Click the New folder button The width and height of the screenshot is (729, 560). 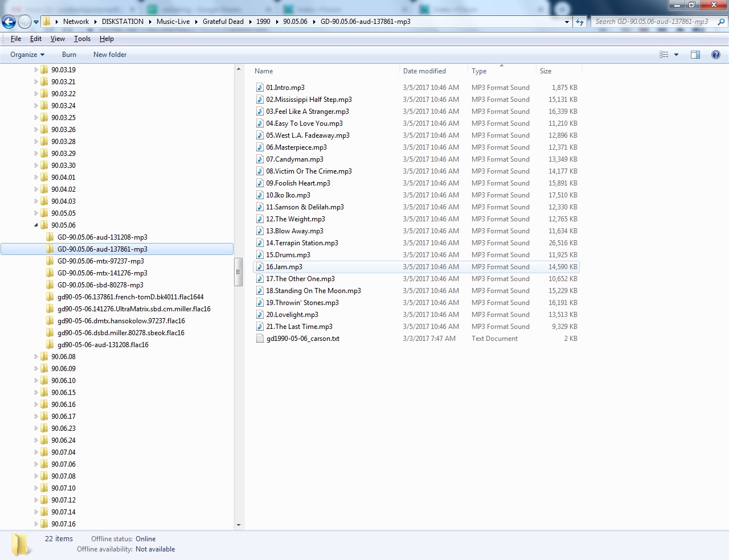(110, 55)
